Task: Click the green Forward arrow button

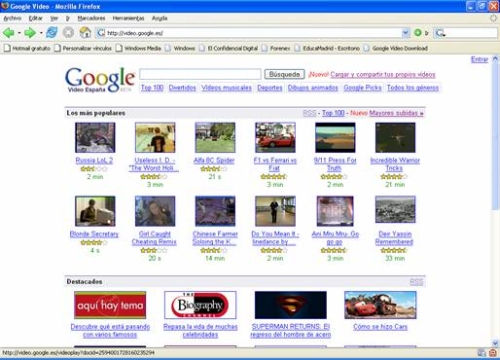Action: [30, 33]
